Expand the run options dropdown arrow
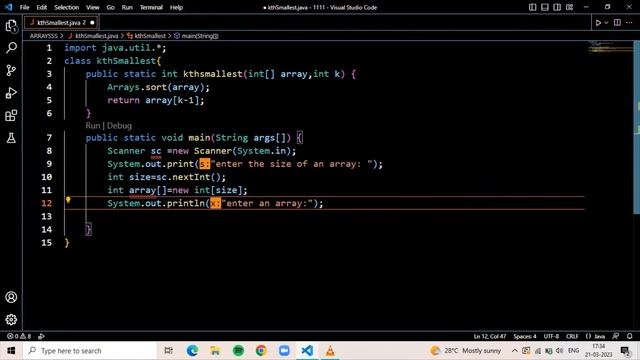The image size is (640, 360). coord(606,23)
